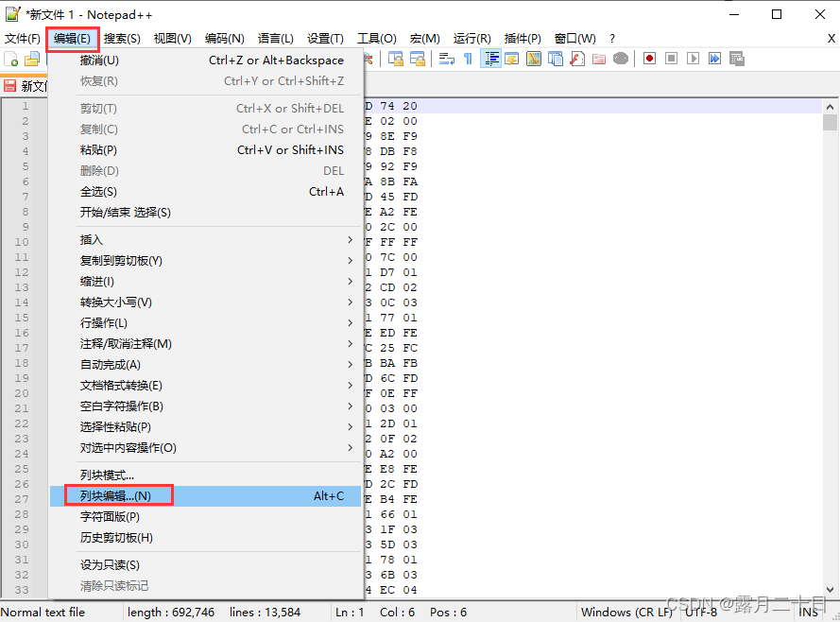Open the 设置(T) menu
Viewport: 840px width, 622px height.
coord(325,39)
